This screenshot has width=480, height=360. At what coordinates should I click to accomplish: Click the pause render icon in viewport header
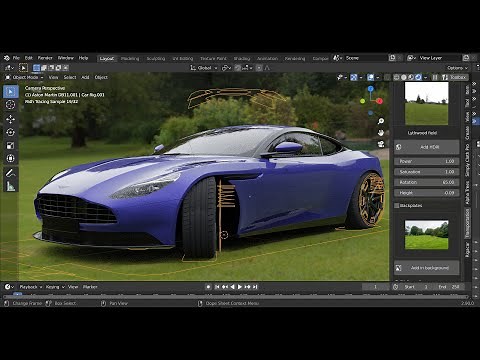(435, 77)
